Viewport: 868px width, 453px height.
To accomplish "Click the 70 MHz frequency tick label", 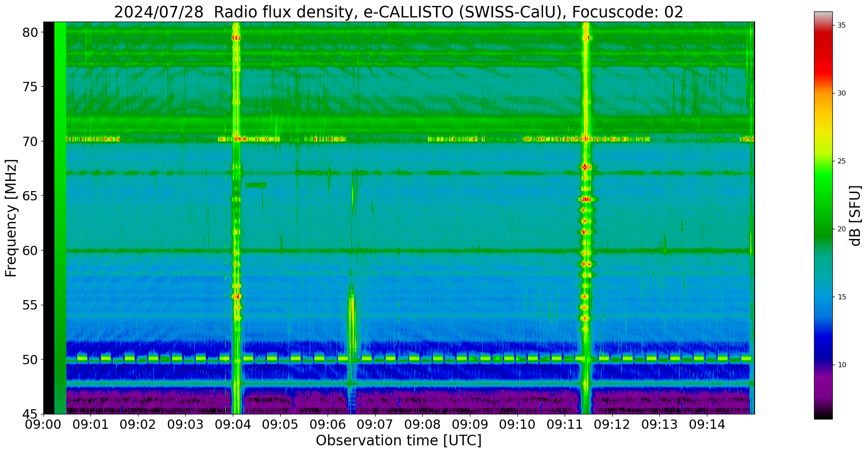I will (30, 141).
